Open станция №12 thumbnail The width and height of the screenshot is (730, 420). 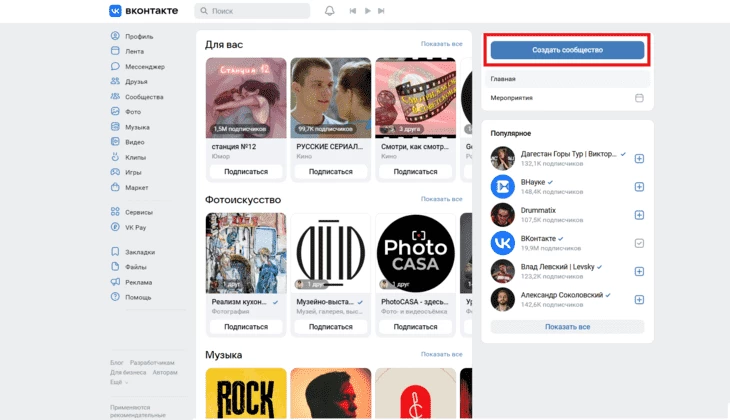pos(246,98)
